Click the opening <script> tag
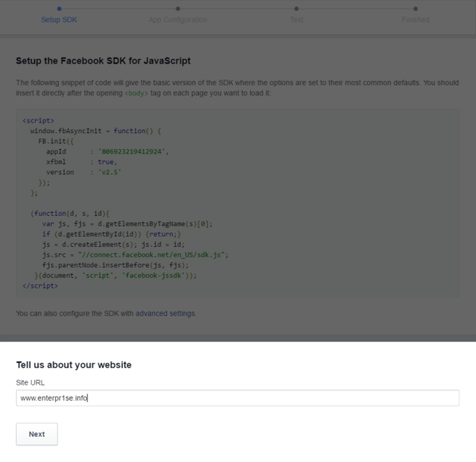Screen dimensions: 476x462 tap(38, 120)
